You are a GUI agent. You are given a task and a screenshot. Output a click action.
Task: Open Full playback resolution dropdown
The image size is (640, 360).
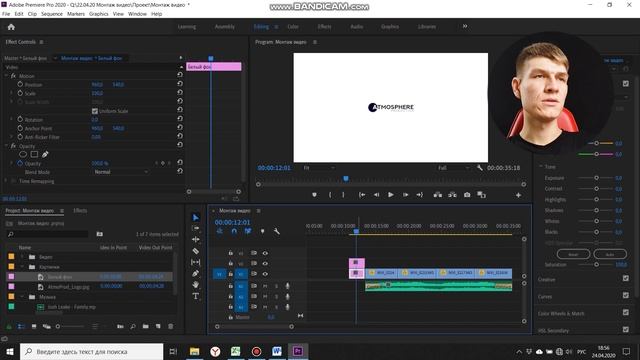(x=454, y=168)
